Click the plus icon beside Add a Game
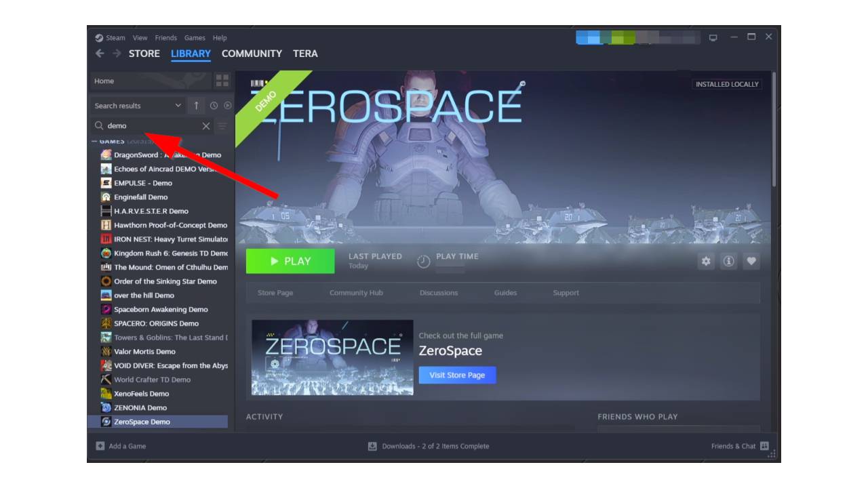 pos(100,446)
